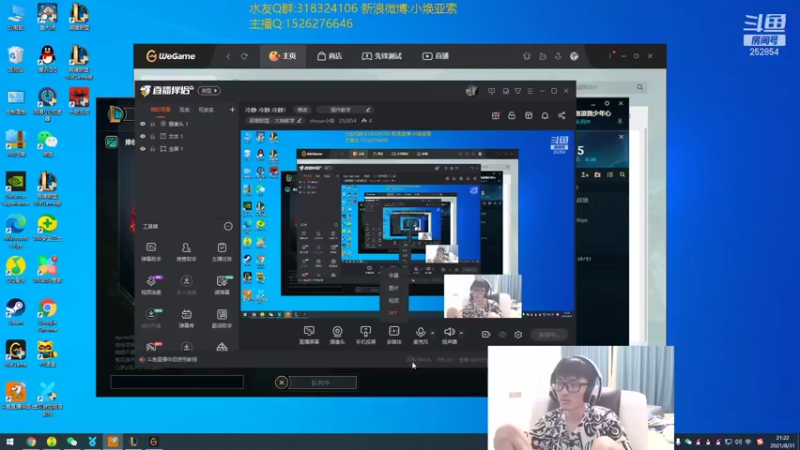Select the Text 1 source row

point(188,136)
